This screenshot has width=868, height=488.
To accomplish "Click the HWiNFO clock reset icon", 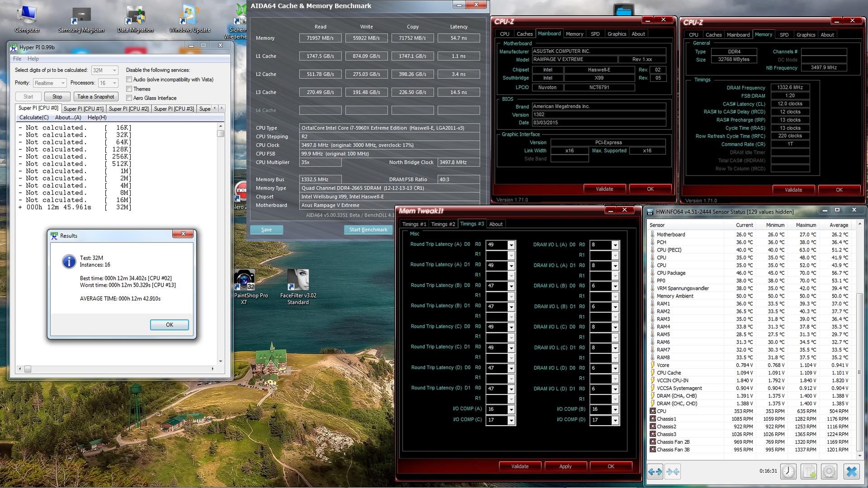I will pos(788,471).
